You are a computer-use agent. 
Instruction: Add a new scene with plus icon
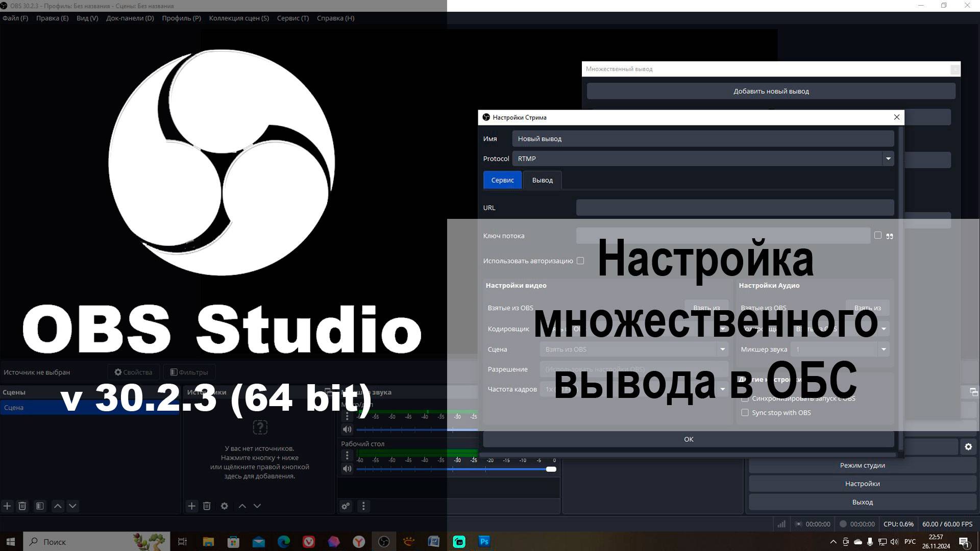pyautogui.click(x=7, y=506)
